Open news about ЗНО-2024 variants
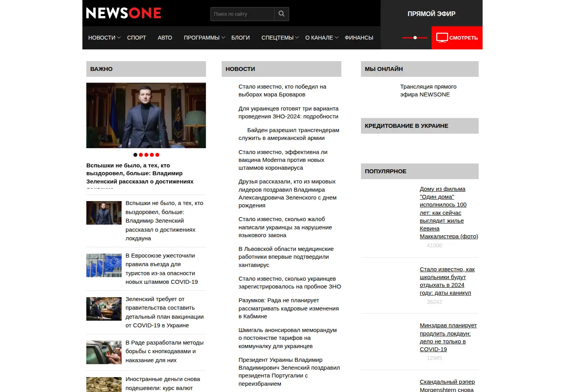Screen dimensions: 565x392 pyautogui.click(x=288, y=113)
